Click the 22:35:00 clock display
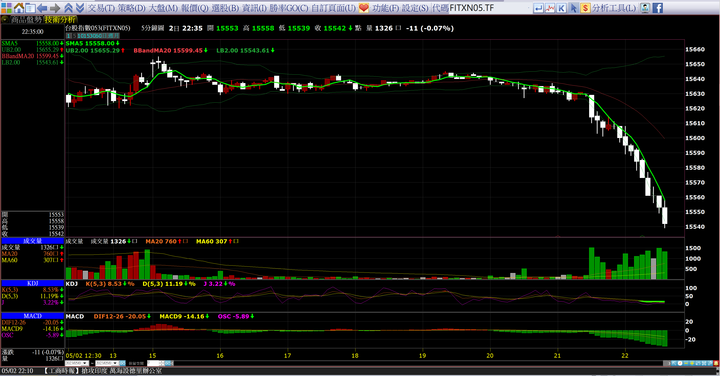This screenshot has width=720, height=376. click(x=33, y=32)
